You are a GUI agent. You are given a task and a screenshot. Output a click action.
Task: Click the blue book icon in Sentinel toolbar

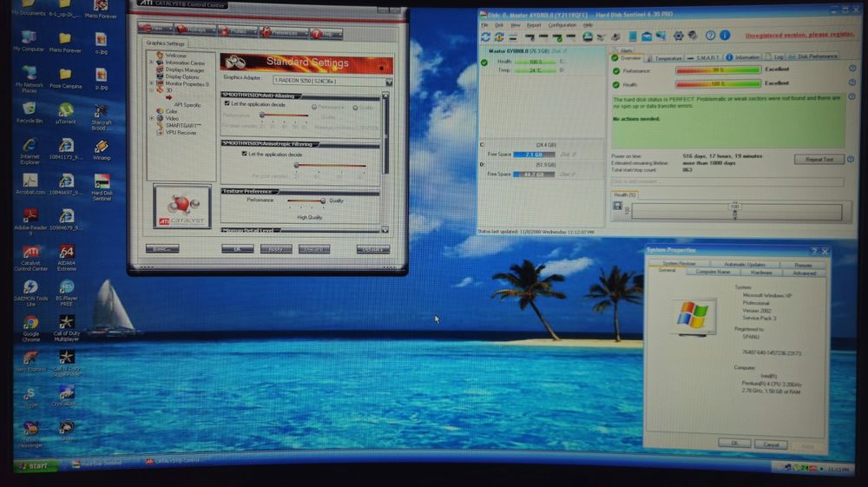(632, 36)
